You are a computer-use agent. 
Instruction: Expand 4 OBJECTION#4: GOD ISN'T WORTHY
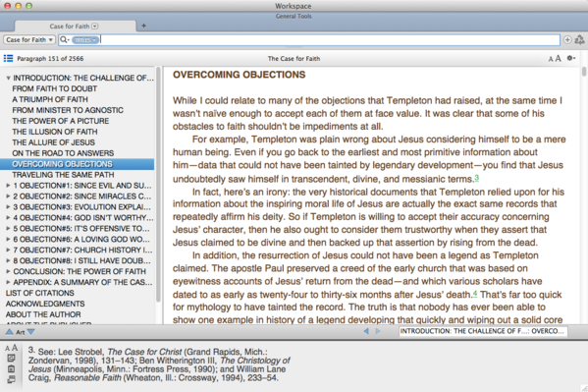(8, 218)
